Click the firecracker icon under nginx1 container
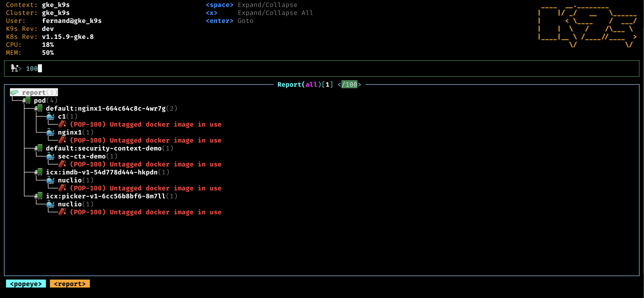This screenshot has height=298, width=644. [62, 140]
